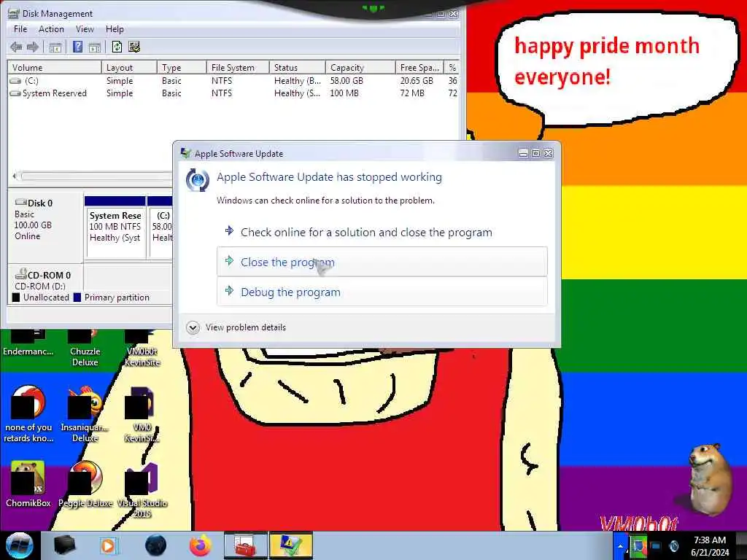Click the 100 MB capacity cell

click(x=344, y=93)
